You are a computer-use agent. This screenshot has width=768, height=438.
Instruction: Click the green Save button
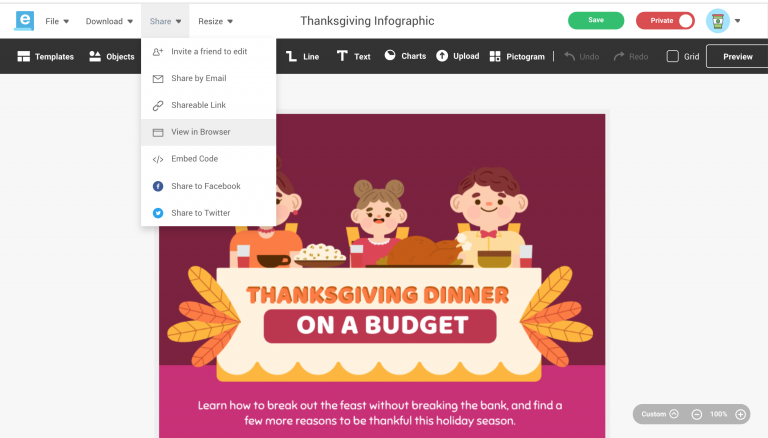[x=596, y=21]
